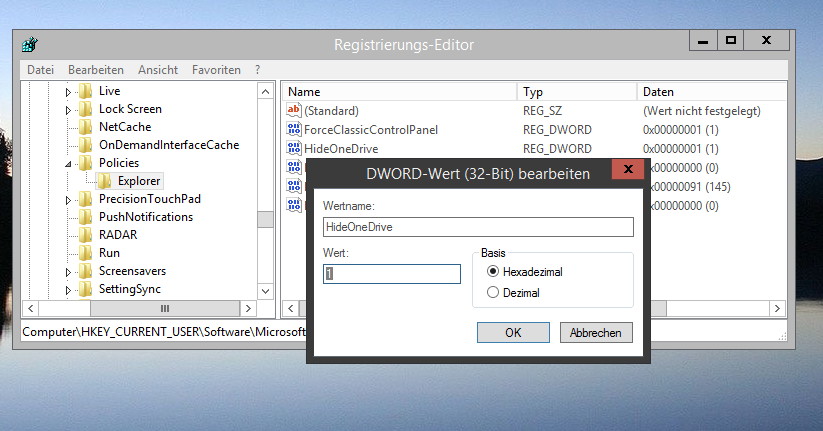This screenshot has width=823, height=431.
Task: Cancel the dialog with Abbrechen
Action: (x=596, y=332)
